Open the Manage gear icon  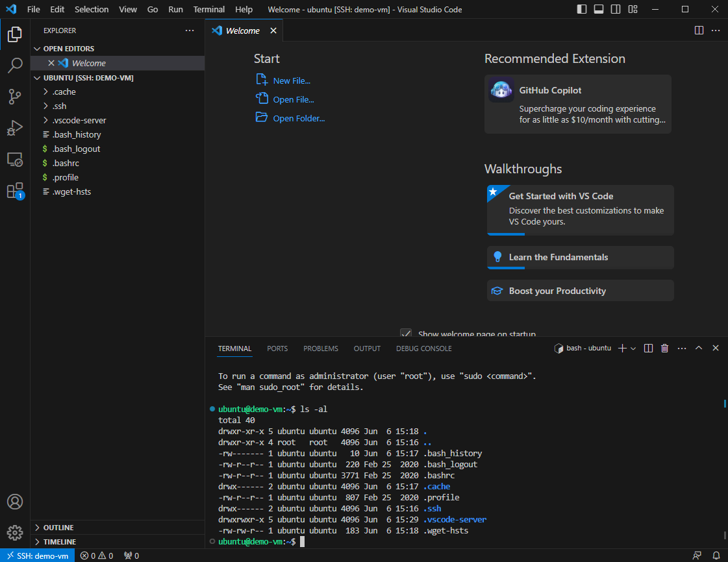click(x=15, y=532)
